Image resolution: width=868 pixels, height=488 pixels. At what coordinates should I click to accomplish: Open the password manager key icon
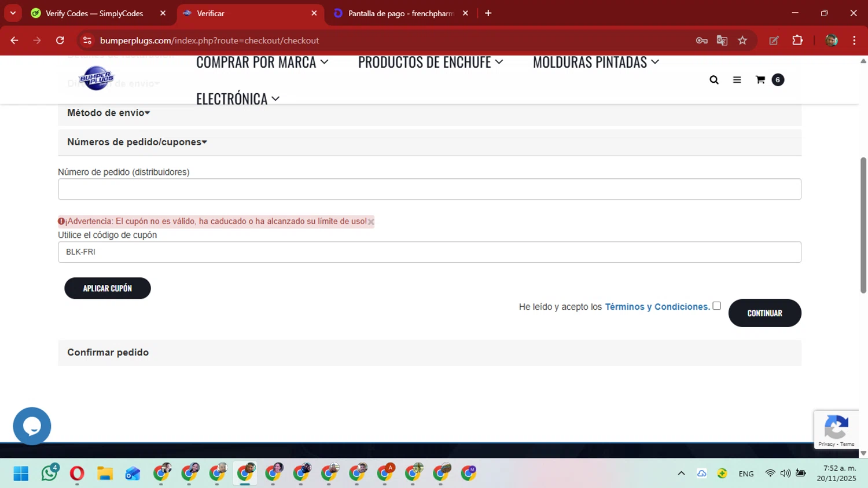pos(701,41)
